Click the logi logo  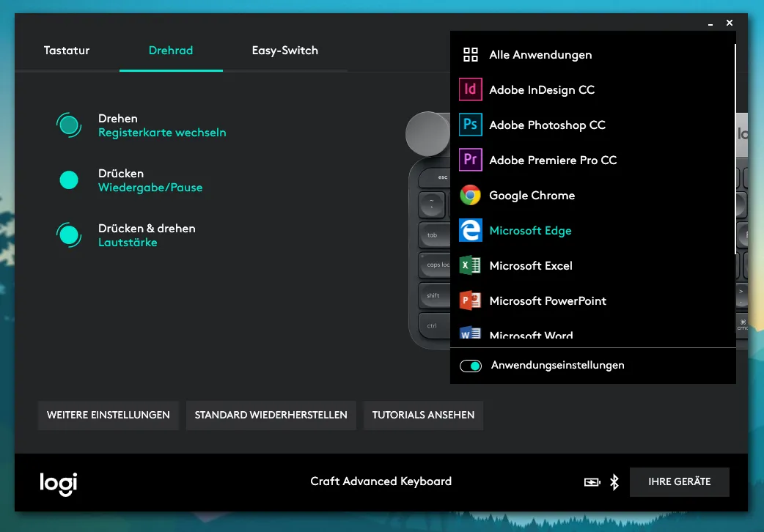(x=59, y=484)
